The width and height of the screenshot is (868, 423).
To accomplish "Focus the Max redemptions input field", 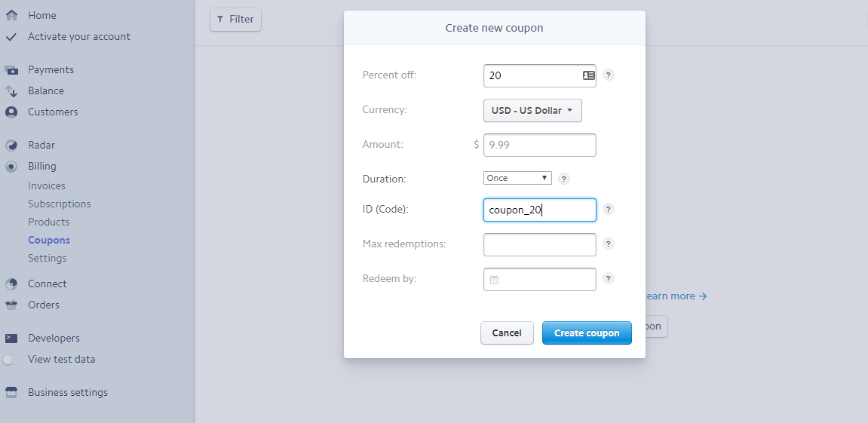I will pos(540,245).
